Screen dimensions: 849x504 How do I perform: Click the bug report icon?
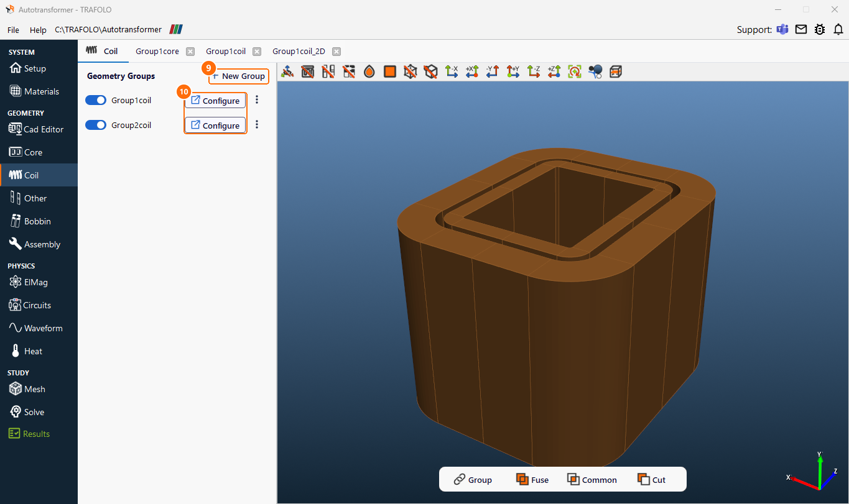point(820,29)
